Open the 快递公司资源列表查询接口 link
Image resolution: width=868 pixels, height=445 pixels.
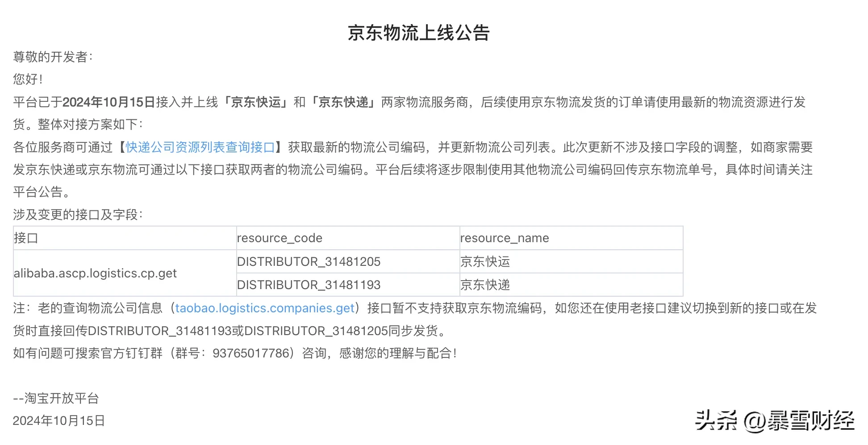[x=200, y=147]
